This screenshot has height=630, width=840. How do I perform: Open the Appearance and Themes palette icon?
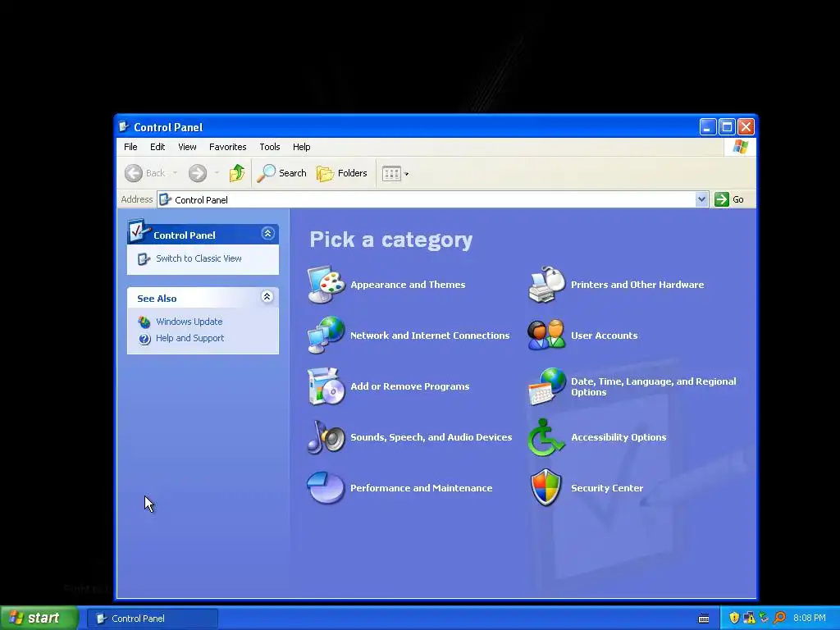(326, 285)
